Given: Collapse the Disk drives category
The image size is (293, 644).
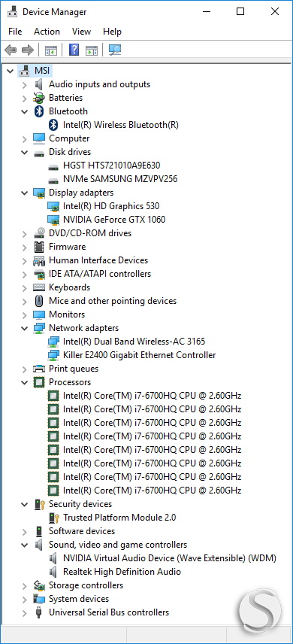Looking at the screenshot, I should pos(24,152).
